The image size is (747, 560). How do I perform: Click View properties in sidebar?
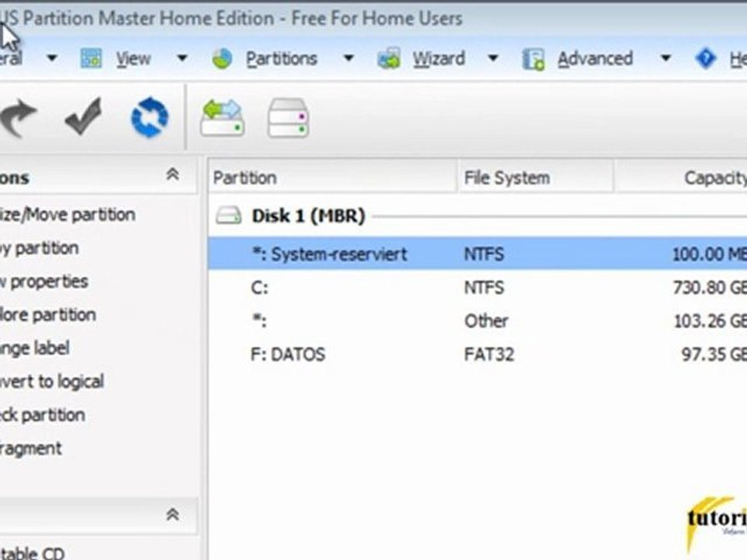pyautogui.click(x=44, y=282)
